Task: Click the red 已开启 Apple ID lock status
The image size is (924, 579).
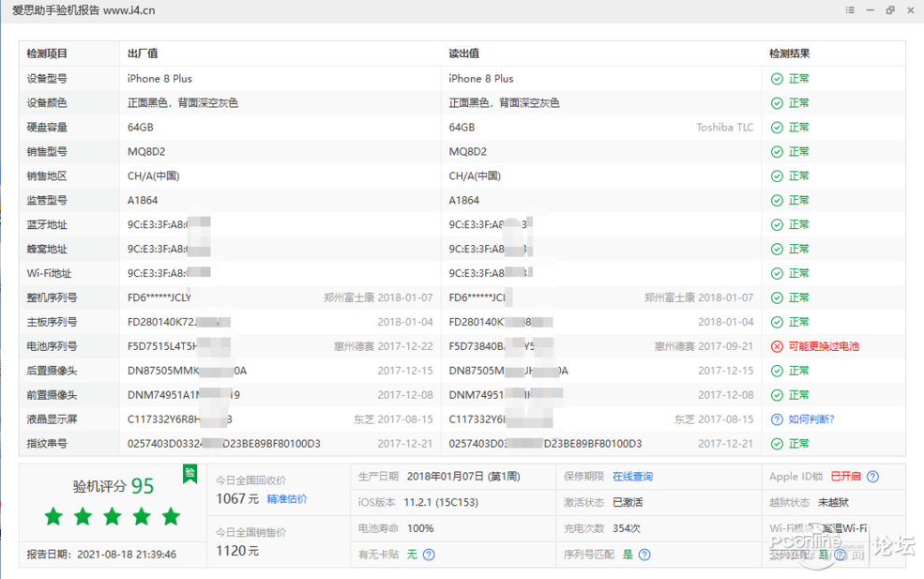Action: (x=845, y=477)
